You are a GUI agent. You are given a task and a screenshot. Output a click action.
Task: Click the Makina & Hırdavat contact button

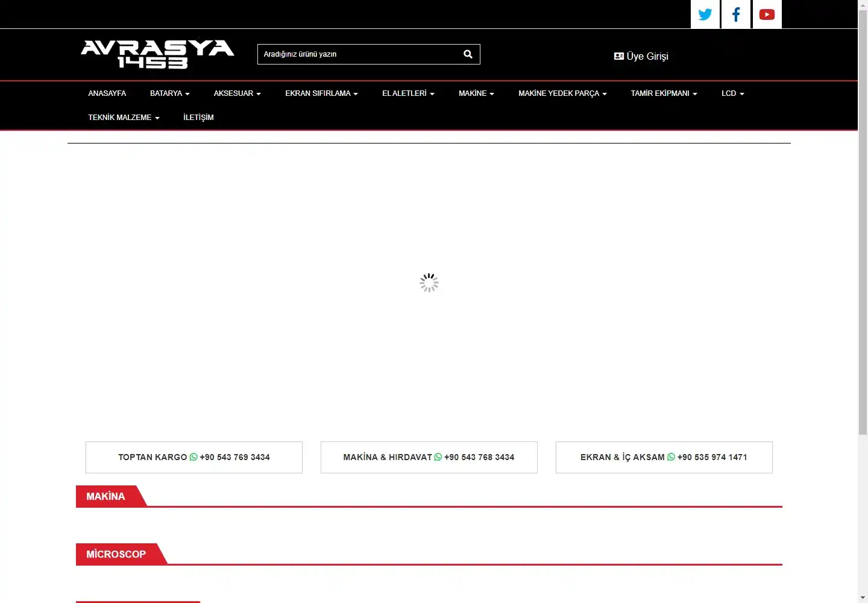coord(429,457)
